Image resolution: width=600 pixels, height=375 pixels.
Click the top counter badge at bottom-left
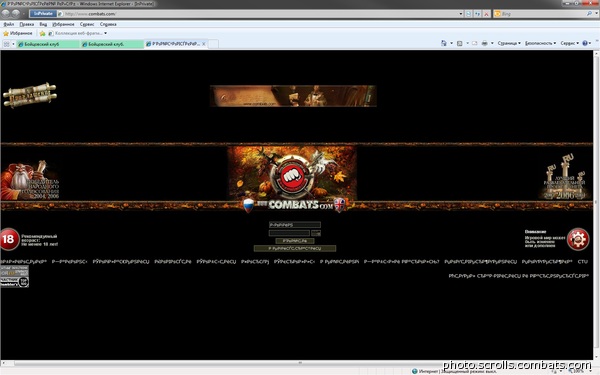(15, 271)
